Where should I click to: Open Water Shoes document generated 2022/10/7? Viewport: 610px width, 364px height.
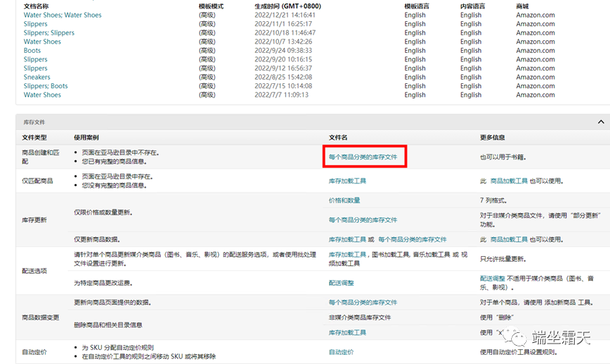pyautogui.click(x=42, y=42)
